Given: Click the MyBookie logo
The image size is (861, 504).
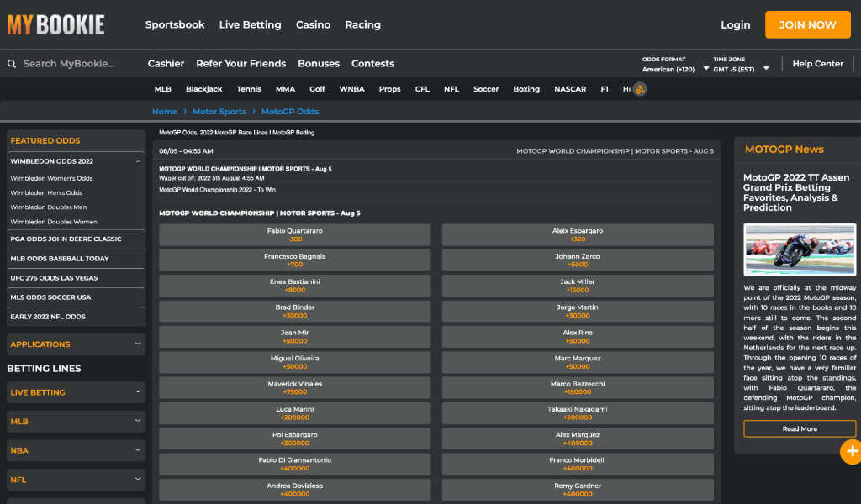Looking at the screenshot, I should coord(55,24).
